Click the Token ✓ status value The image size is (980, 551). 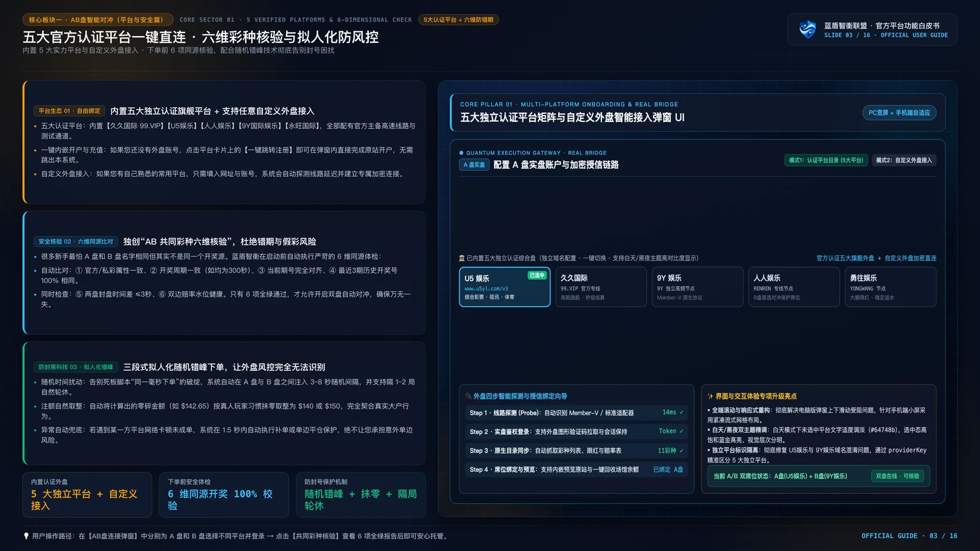(x=671, y=432)
